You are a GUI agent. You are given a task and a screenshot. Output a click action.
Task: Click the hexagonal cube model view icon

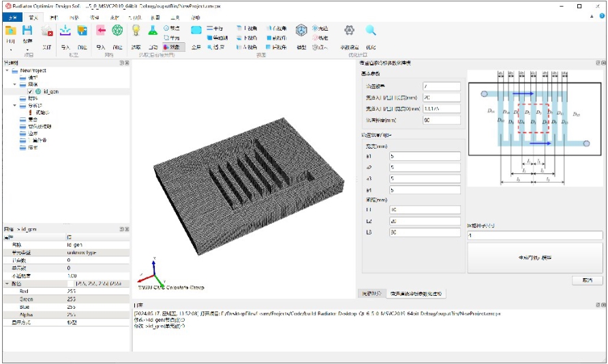[301, 31]
